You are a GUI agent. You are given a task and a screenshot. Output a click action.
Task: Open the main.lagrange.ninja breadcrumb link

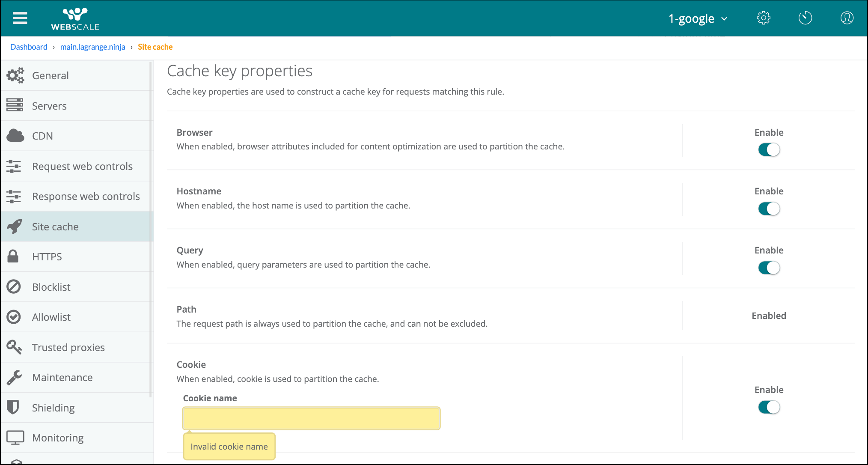pos(92,47)
